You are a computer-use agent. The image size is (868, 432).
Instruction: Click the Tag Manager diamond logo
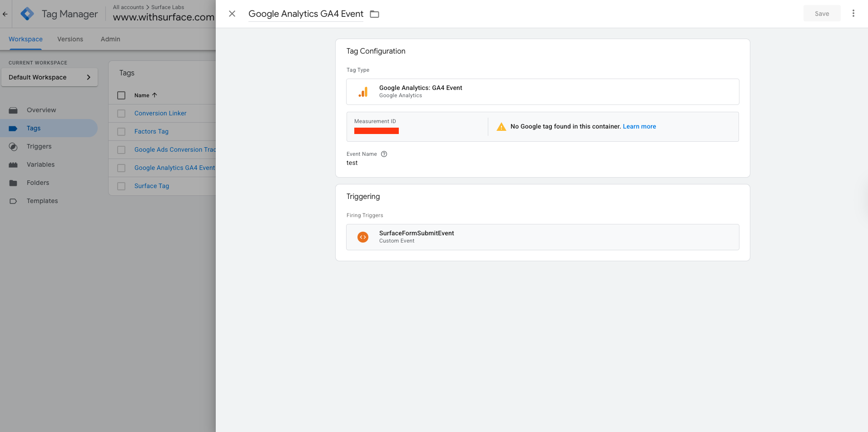[27, 14]
